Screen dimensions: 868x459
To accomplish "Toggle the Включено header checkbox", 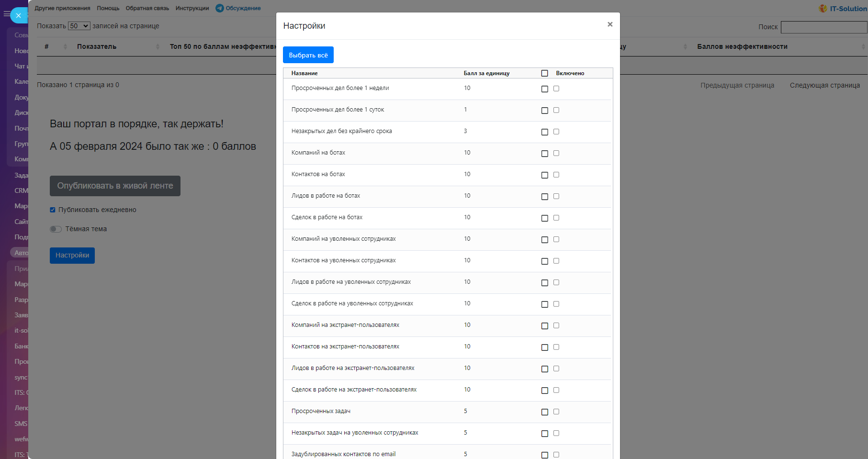I will (x=544, y=73).
